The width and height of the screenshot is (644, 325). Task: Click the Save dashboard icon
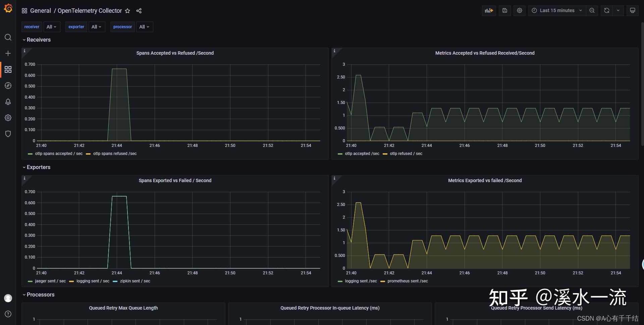(x=504, y=10)
